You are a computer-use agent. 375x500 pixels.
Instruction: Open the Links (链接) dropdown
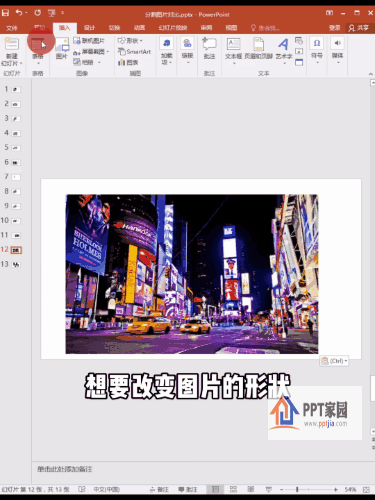coord(187,50)
